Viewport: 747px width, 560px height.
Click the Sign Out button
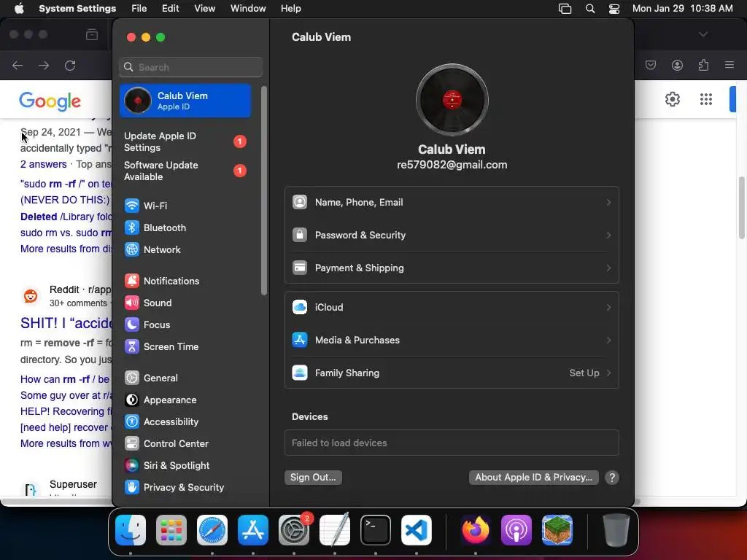[313, 478]
